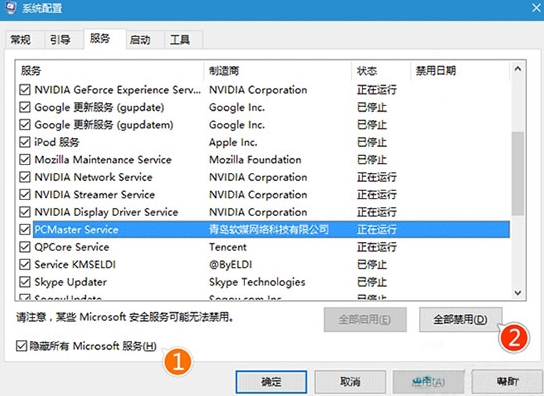The height and width of the screenshot is (396, 544).
Task: Click Mozilla Foundation manufacturer cell
Action: (255, 160)
